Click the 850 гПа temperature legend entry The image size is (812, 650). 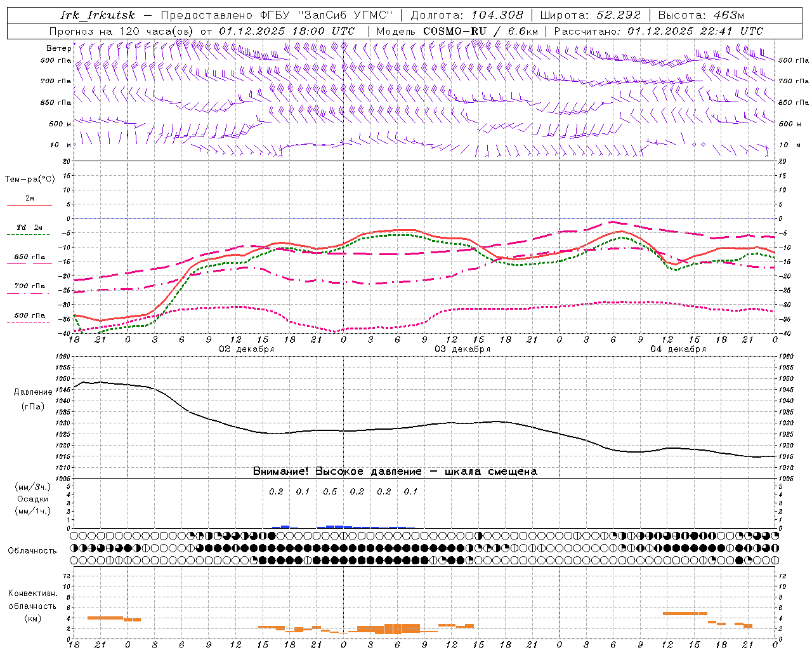click(x=29, y=260)
